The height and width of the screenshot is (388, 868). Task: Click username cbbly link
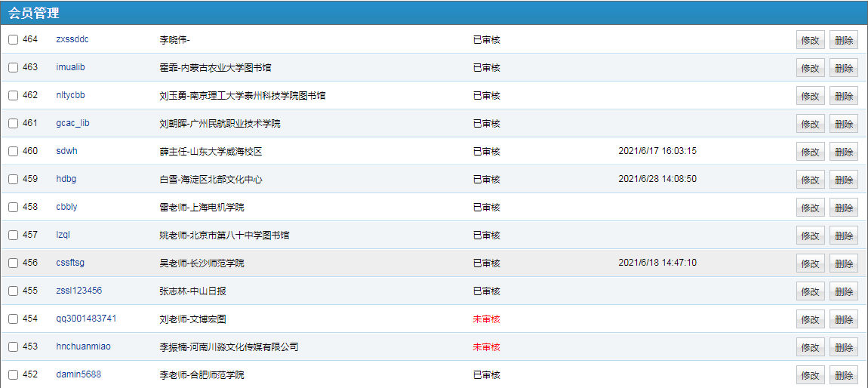(x=66, y=207)
